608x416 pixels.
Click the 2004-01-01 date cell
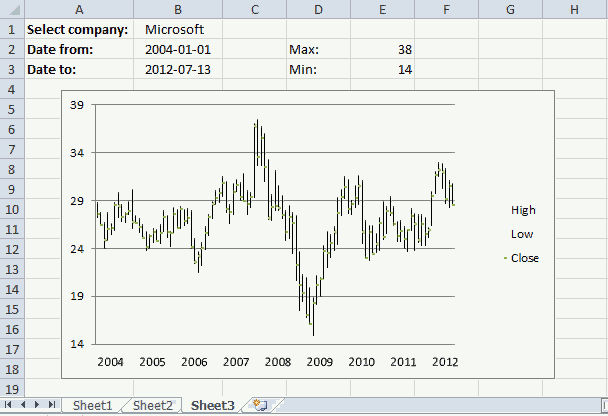click(x=178, y=49)
